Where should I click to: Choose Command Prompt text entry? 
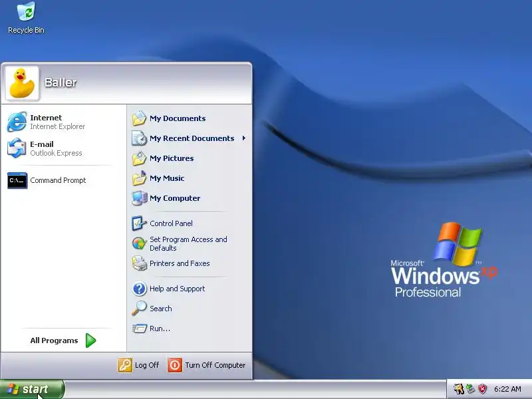tap(58, 180)
